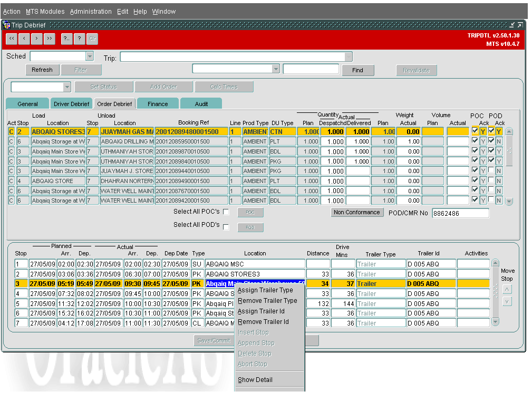Image resolution: width=532 pixels, height=401 pixels.
Task: Click the Save/Commit button
Action: click(x=214, y=340)
